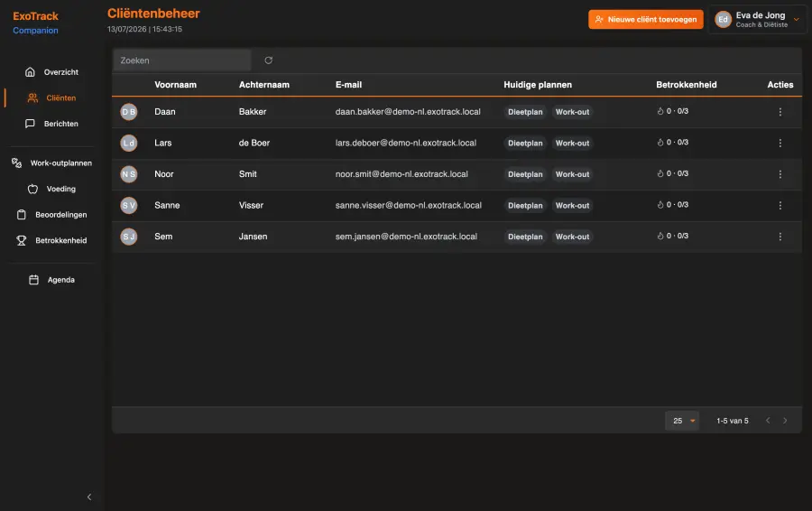This screenshot has width=812, height=511.
Task: Click the Dieetplan tag for Lars de Boer
Action: 525,143
